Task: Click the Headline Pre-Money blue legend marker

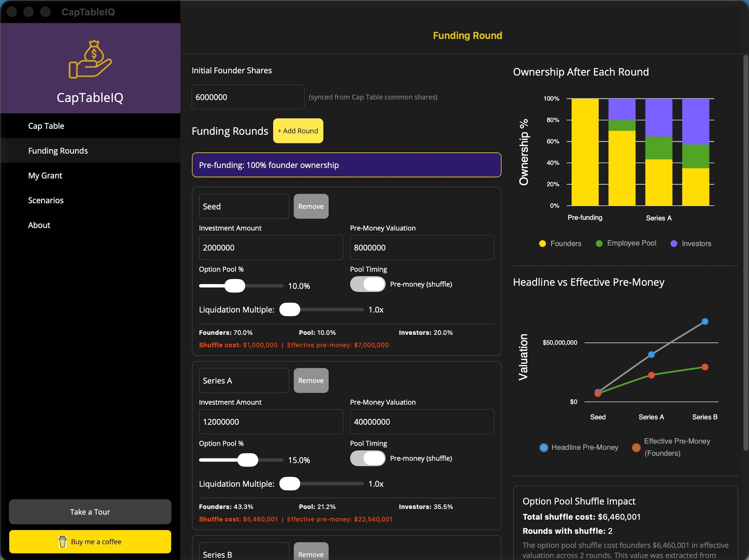Action: coord(544,448)
